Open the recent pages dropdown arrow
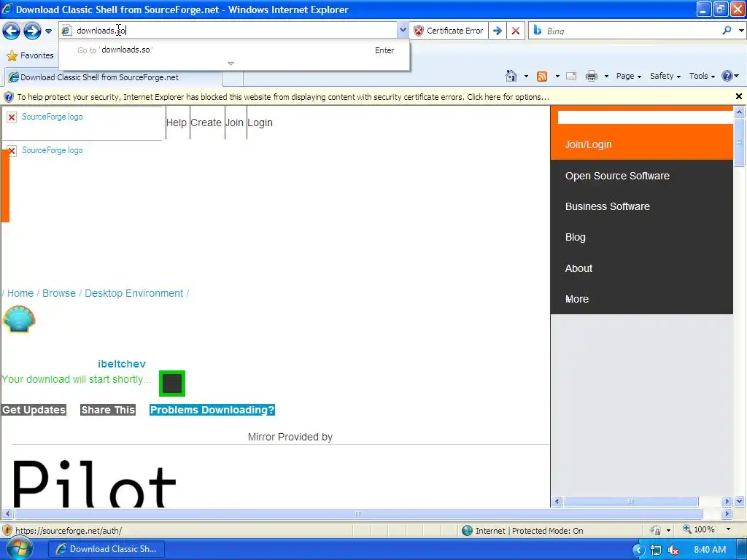The width and height of the screenshot is (747, 560). pos(48,31)
